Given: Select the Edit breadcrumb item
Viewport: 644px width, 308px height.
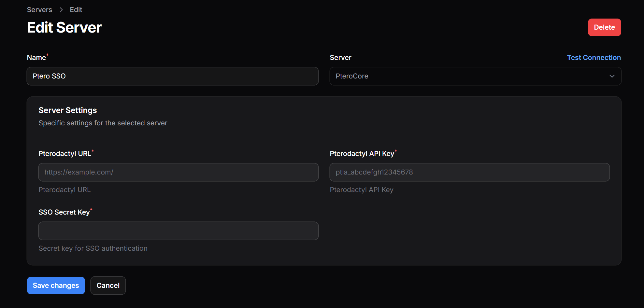Looking at the screenshot, I should click(x=76, y=10).
